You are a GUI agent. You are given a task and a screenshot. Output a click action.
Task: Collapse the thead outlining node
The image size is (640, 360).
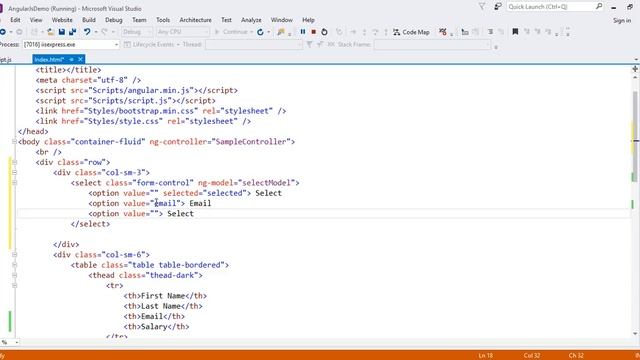point(14,275)
